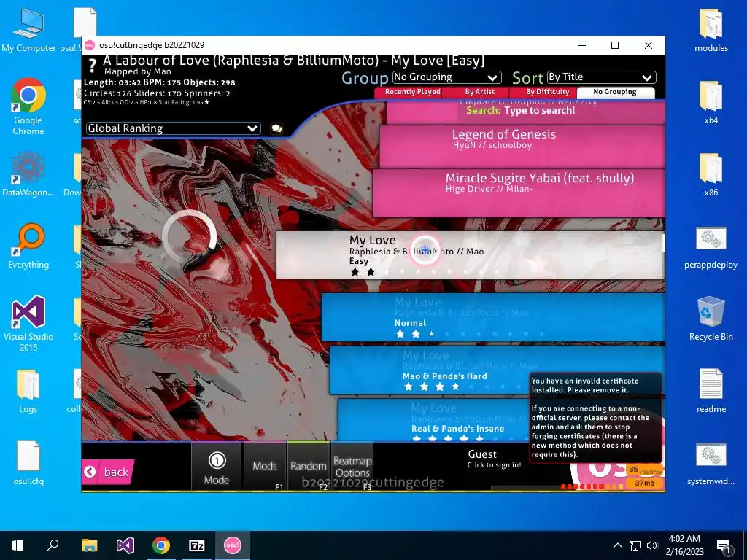Switch to By Artist tab
The image size is (747, 560).
click(x=480, y=92)
